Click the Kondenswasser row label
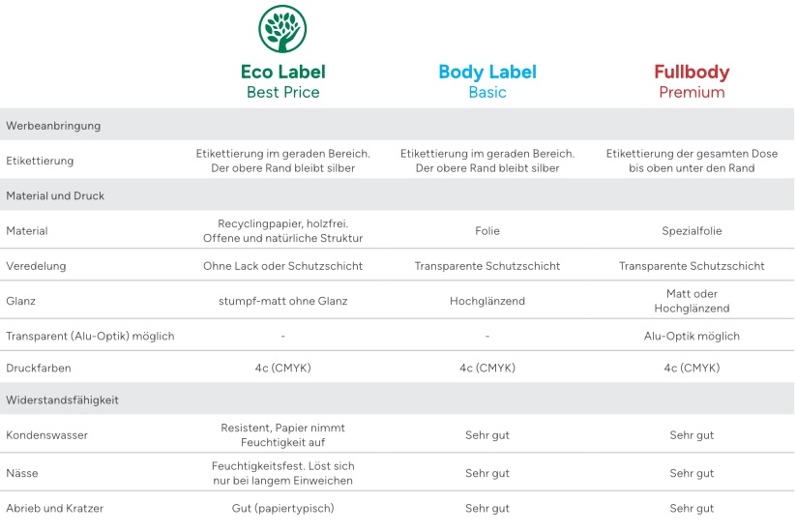796x532 pixels. click(46, 434)
